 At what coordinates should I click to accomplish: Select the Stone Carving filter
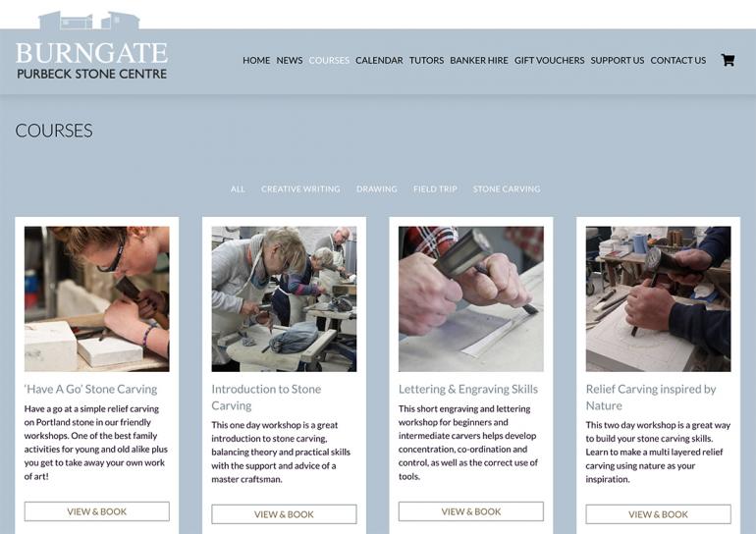pyautogui.click(x=507, y=188)
